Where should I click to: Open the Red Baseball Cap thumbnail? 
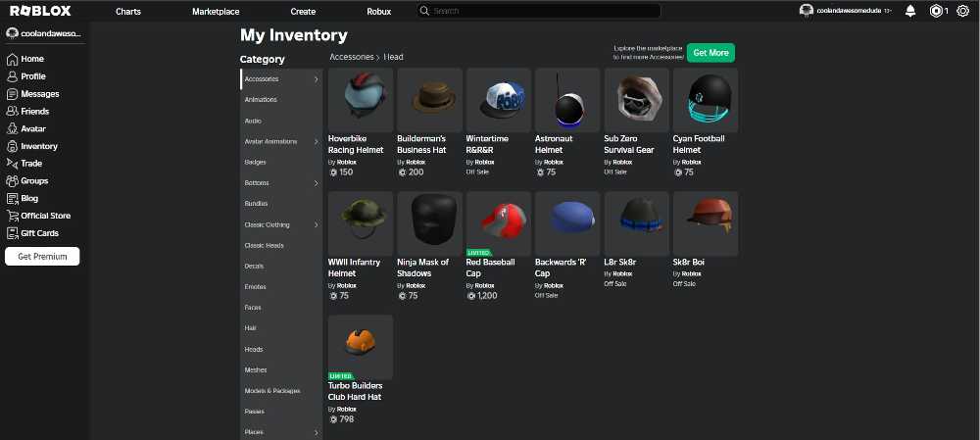coord(499,223)
